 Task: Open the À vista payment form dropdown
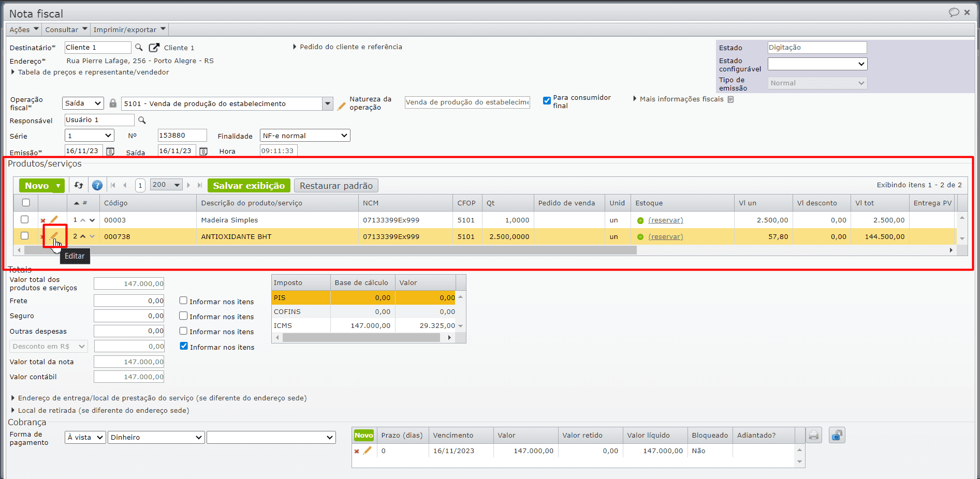tap(85, 438)
